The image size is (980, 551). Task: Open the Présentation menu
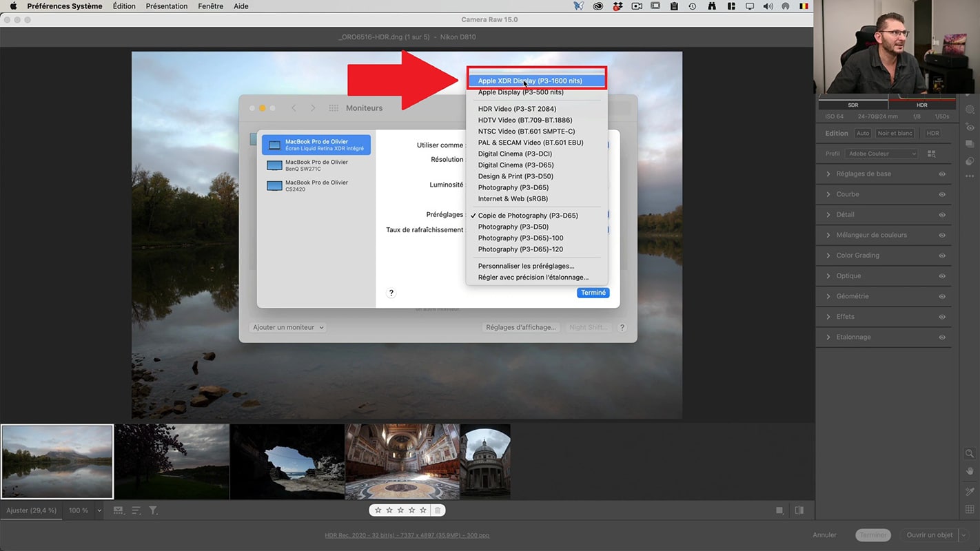pos(167,6)
